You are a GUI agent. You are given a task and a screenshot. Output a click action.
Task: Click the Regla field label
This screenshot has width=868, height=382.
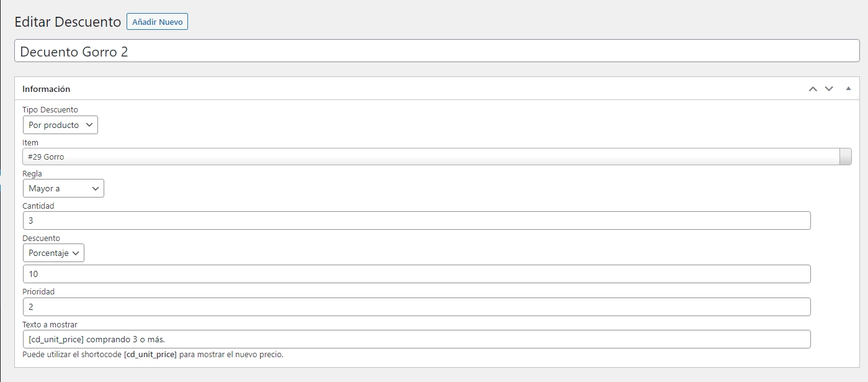pyautogui.click(x=32, y=174)
